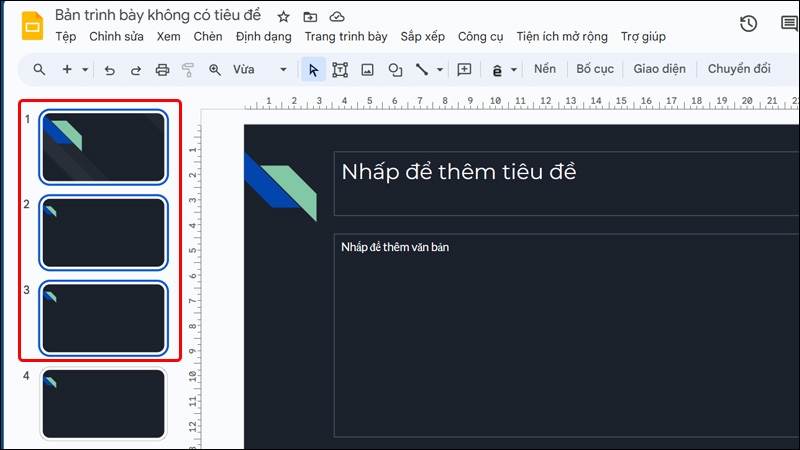Expand line type dropdown arrow
Image resolution: width=800 pixels, height=450 pixels.
pos(440,69)
